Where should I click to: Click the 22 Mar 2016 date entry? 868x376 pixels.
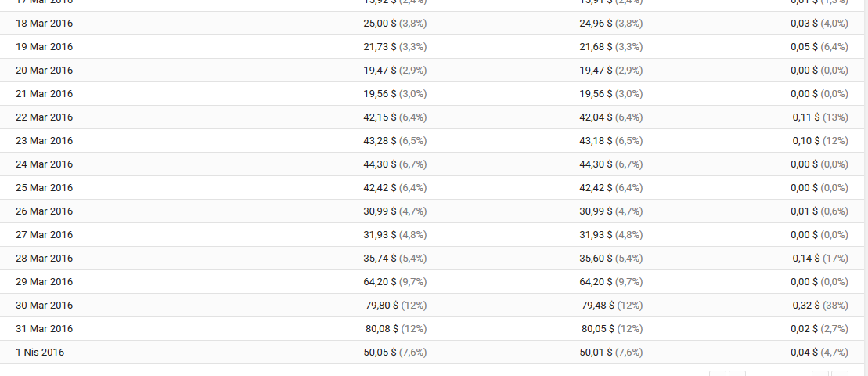pos(45,117)
